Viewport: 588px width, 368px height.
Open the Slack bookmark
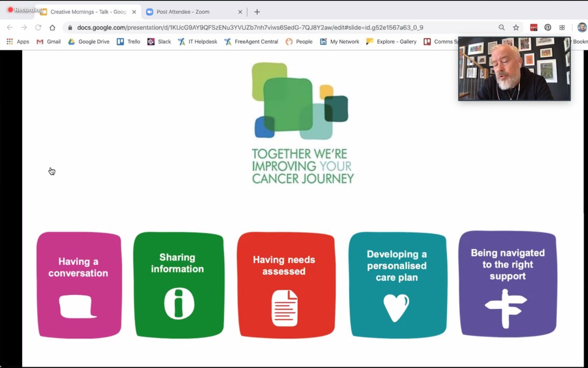point(158,42)
